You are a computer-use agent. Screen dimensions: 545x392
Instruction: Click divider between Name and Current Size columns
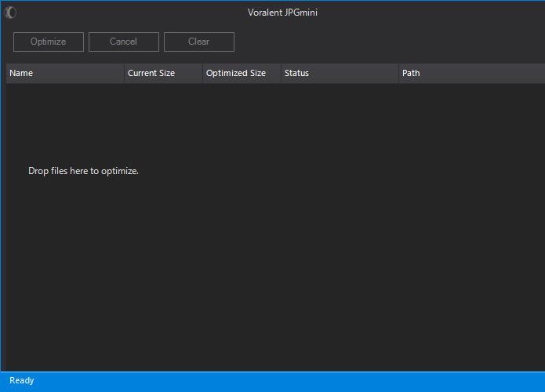(x=124, y=73)
